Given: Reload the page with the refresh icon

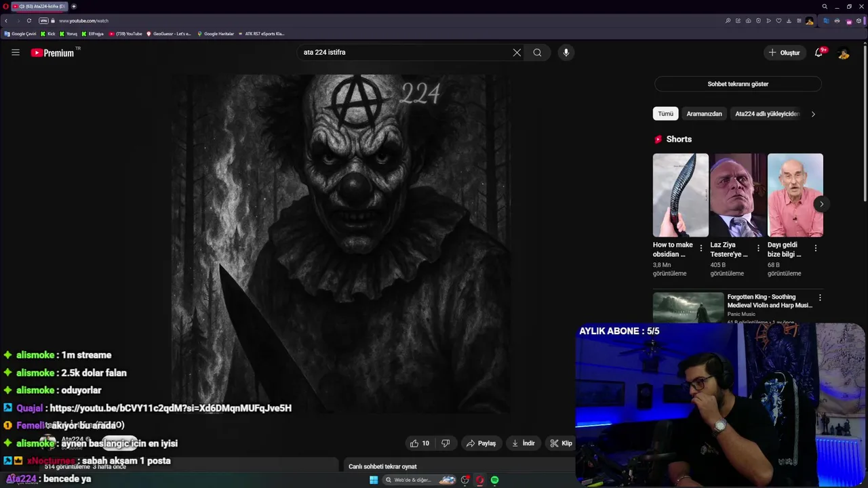Looking at the screenshot, I should pos(28,21).
